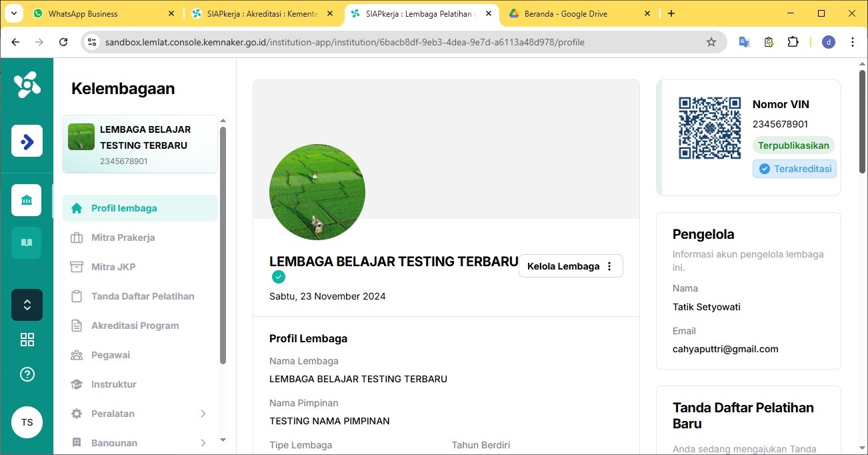Screen dimensions: 868x455
Task: Click the SIAPkerja logo at top left
Action: click(x=27, y=85)
